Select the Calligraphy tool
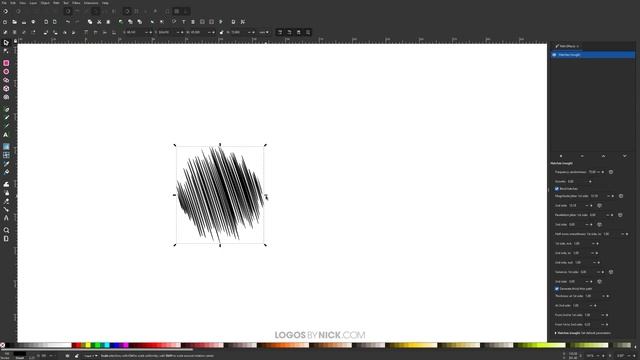 pos(6,126)
